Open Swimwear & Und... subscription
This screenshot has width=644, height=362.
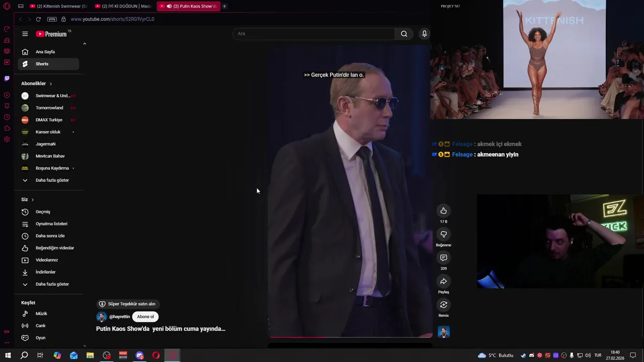pos(48,96)
